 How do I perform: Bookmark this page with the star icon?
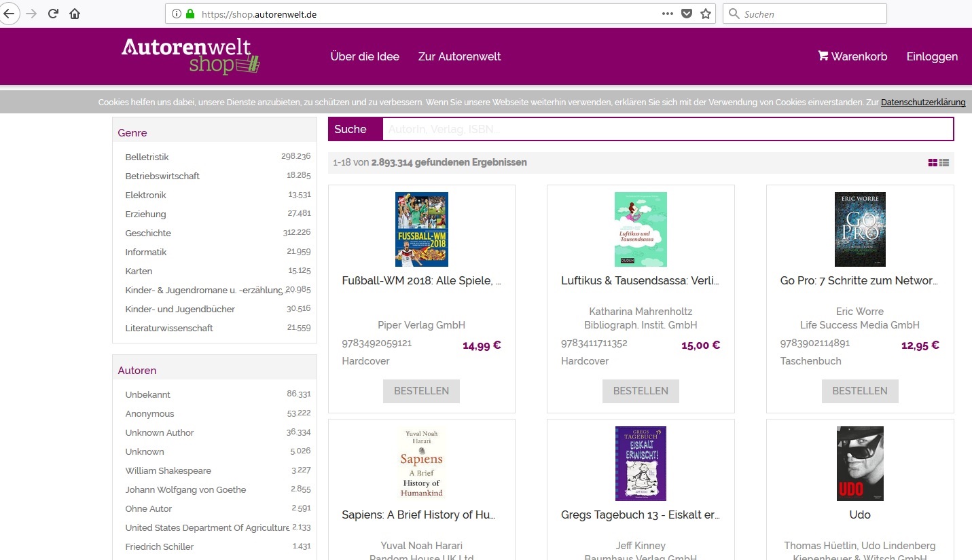pyautogui.click(x=706, y=14)
